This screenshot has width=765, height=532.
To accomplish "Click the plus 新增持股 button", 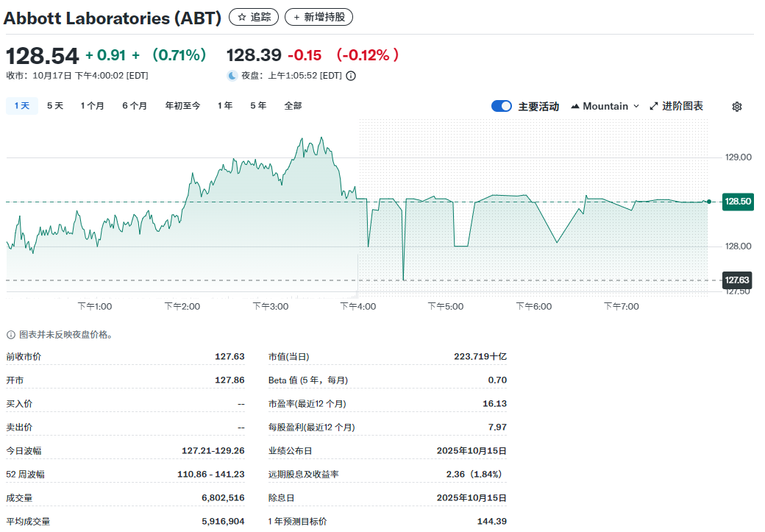I will point(319,17).
